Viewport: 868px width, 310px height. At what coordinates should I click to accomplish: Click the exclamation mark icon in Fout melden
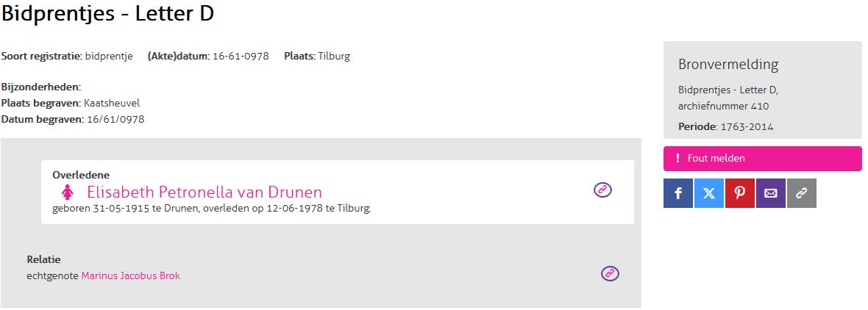point(677,159)
